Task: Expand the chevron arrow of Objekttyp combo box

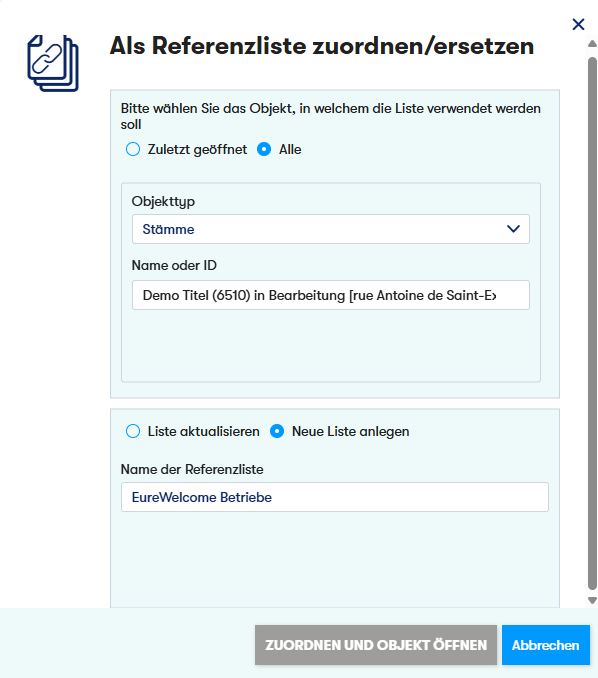Action: point(513,229)
